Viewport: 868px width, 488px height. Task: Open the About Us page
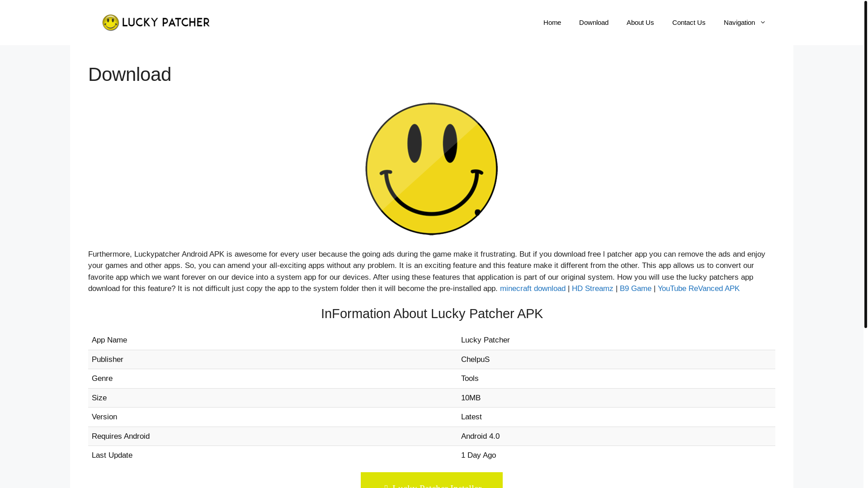coord(640,23)
